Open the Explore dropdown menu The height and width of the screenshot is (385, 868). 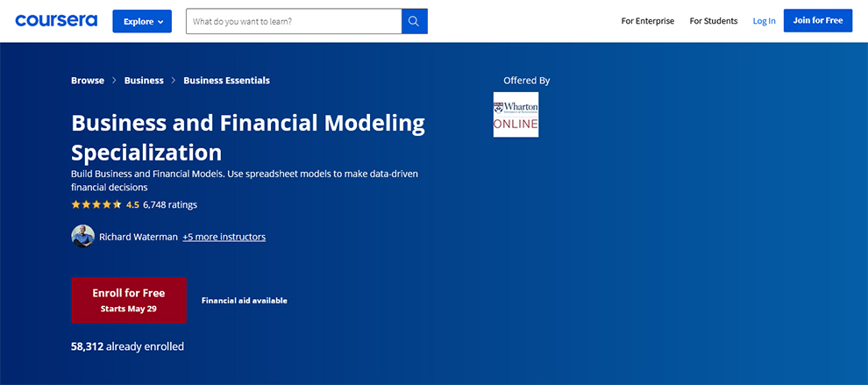click(x=142, y=21)
